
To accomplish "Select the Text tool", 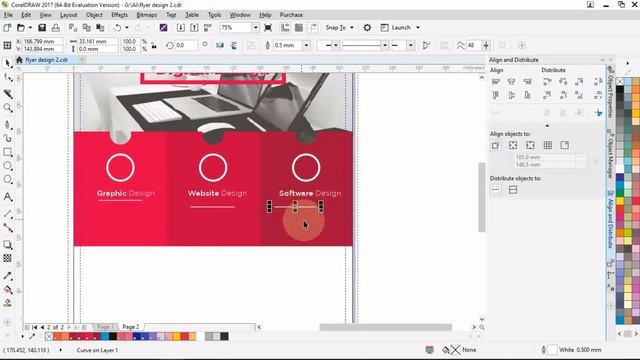I will pos(7,197).
